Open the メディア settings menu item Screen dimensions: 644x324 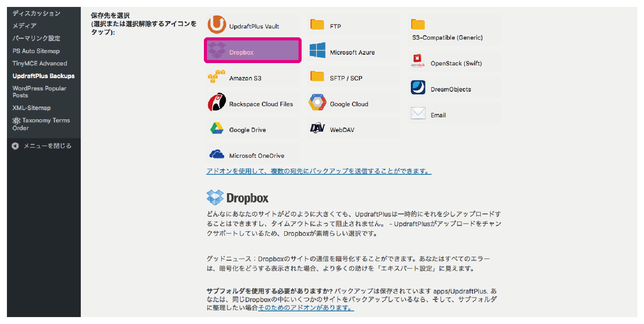pos(24,26)
